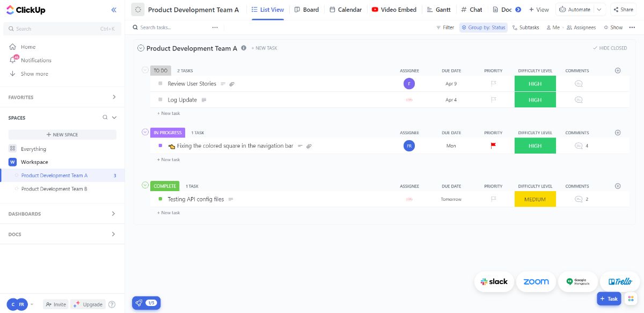
Task: Click the yellow Medium difficulty label
Action: (535, 199)
